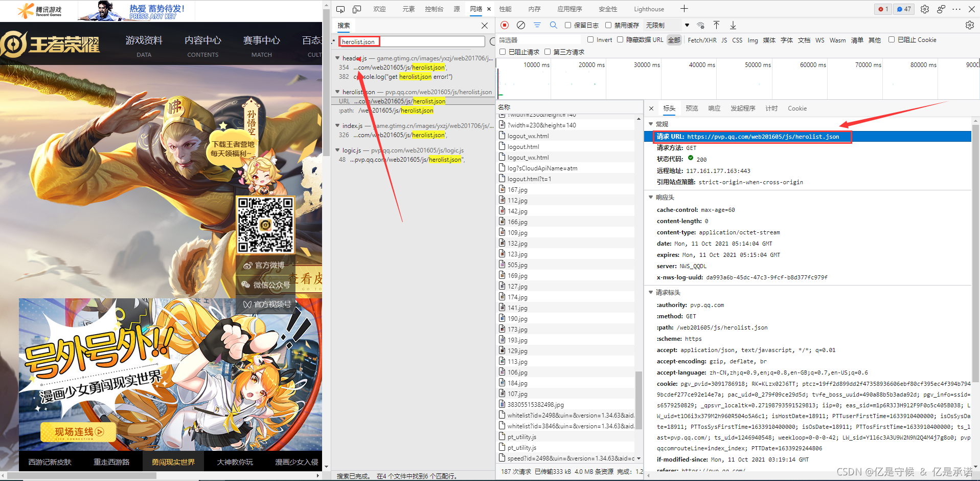Switch to the 响应 details tab

pos(714,108)
